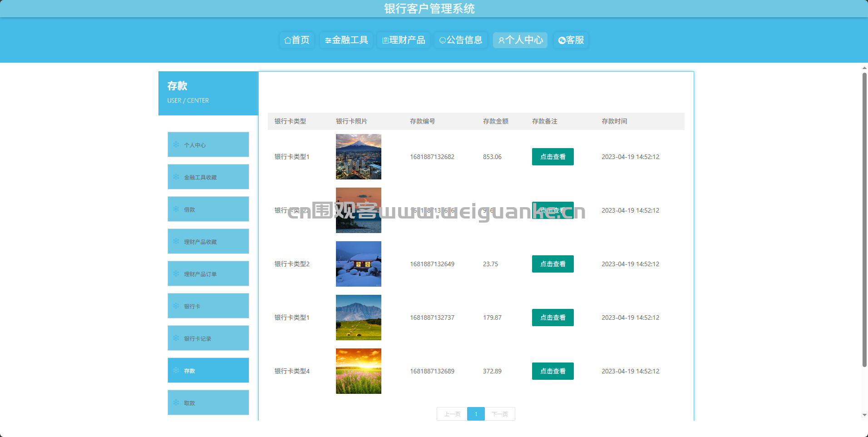Click 点击查看 for deposit 1681887132649
The height and width of the screenshot is (437, 868).
pyautogui.click(x=553, y=264)
